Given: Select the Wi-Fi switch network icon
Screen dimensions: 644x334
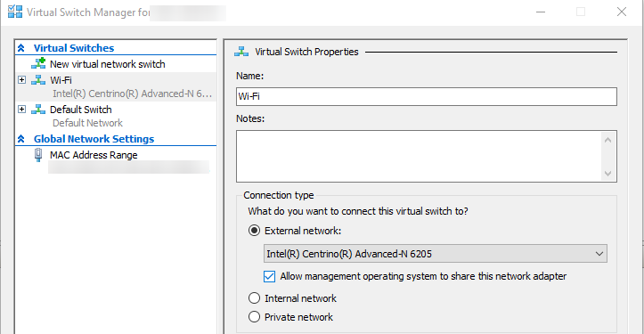Looking at the screenshot, I should click(38, 79).
